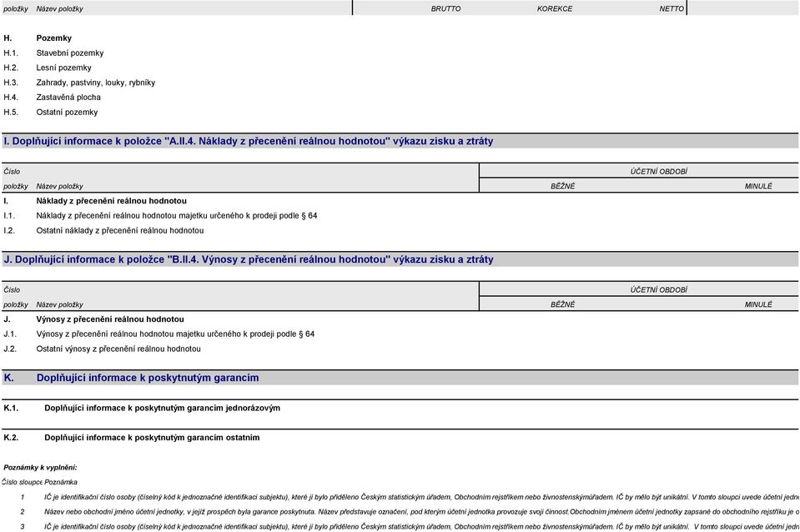Viewport: 800px width, 532px height.
Task: Select note 2 'Název nebo obchodní jméno'
Action: 421,512
